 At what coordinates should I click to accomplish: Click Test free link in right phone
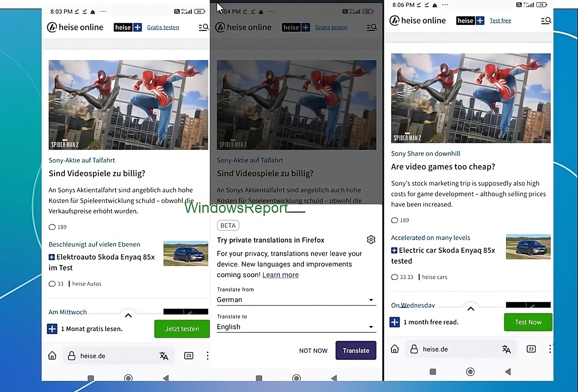(x=500, y=21)
